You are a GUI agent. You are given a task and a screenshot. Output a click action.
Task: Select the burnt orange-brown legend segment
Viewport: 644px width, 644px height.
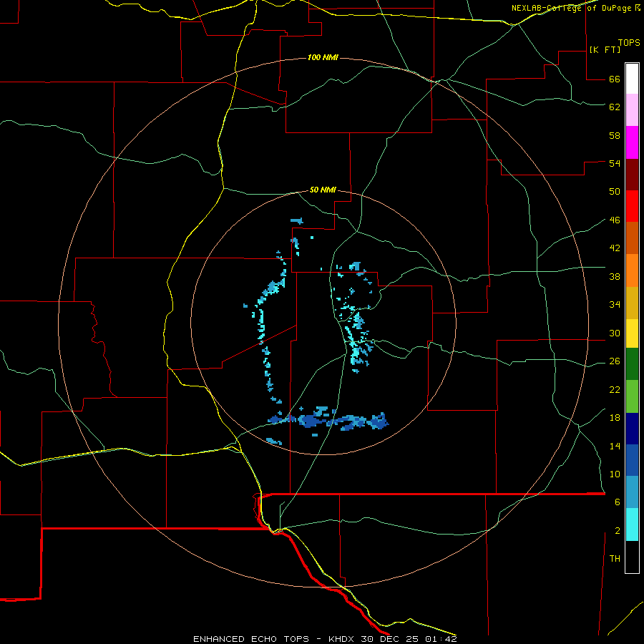[x=632, y=238]
